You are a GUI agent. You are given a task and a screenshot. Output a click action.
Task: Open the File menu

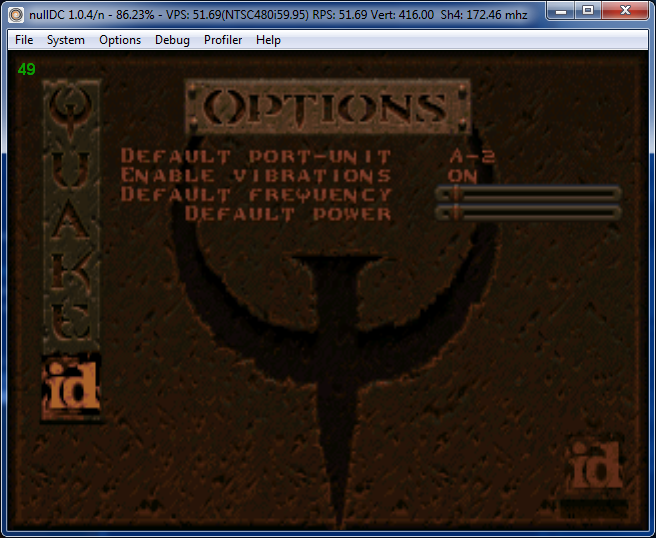(x=24, y=40)
